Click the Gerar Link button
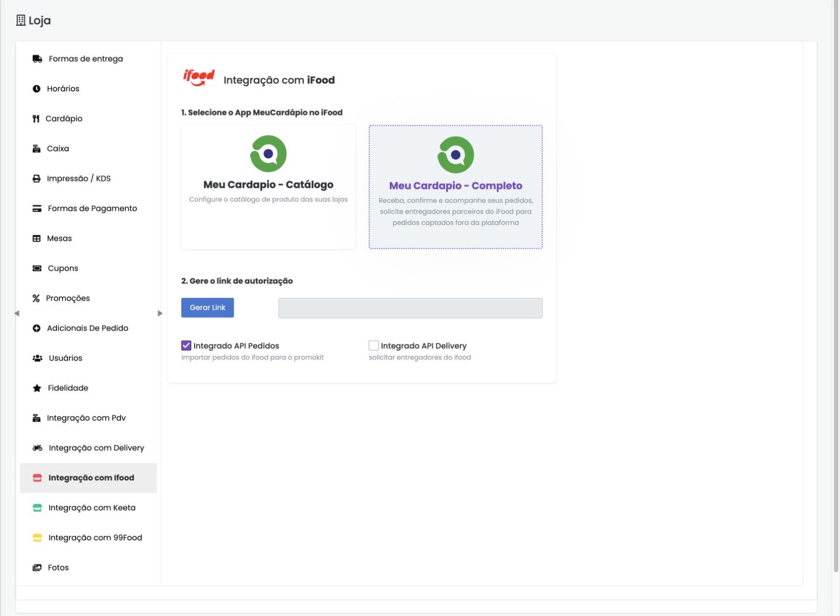The height and width of the screenshot is (616, 840). click(207, 307)
